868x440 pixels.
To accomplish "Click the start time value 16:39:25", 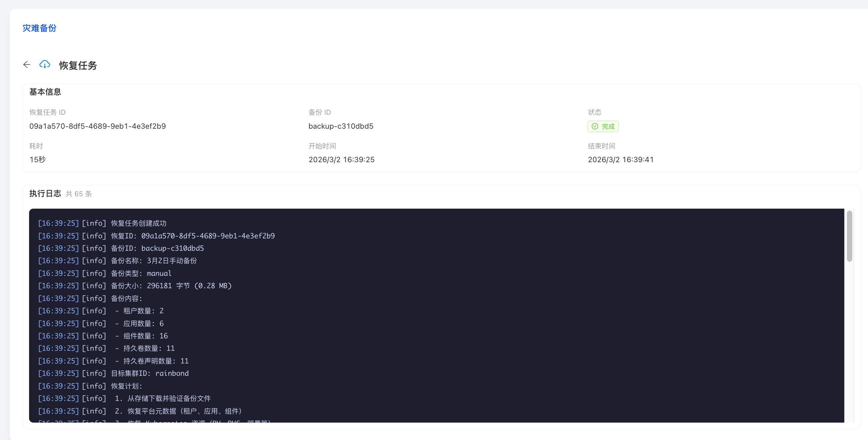I will 341,159.
